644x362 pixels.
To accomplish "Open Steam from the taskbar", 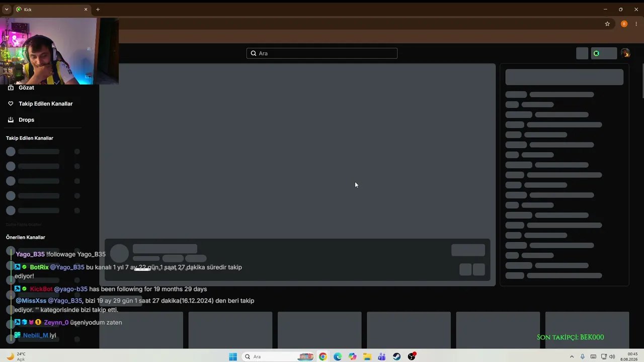I will (397, 356).
